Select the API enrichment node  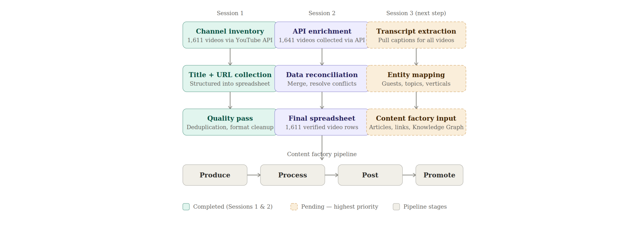click(322, 35)
